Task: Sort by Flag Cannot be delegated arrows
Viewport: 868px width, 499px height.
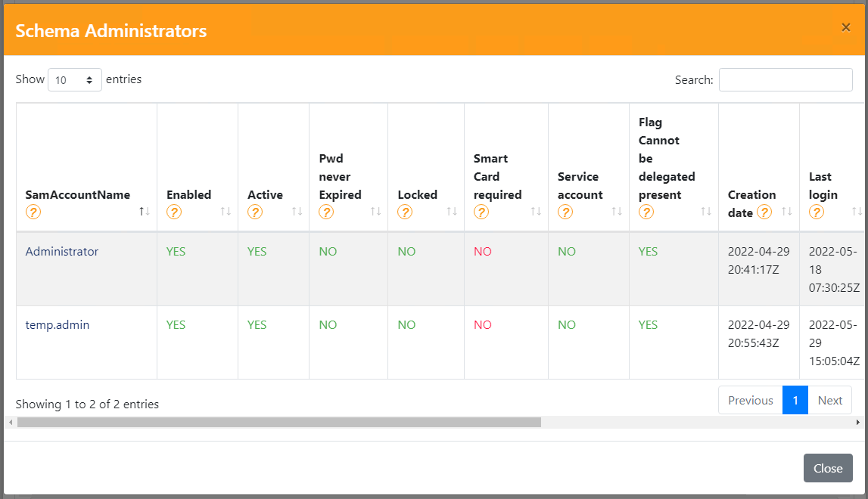Action: click(706, 212)
